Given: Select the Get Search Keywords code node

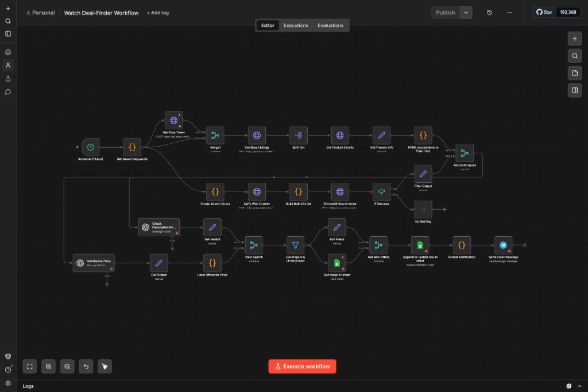Looking at the screenshot, I should pos(132,147).
